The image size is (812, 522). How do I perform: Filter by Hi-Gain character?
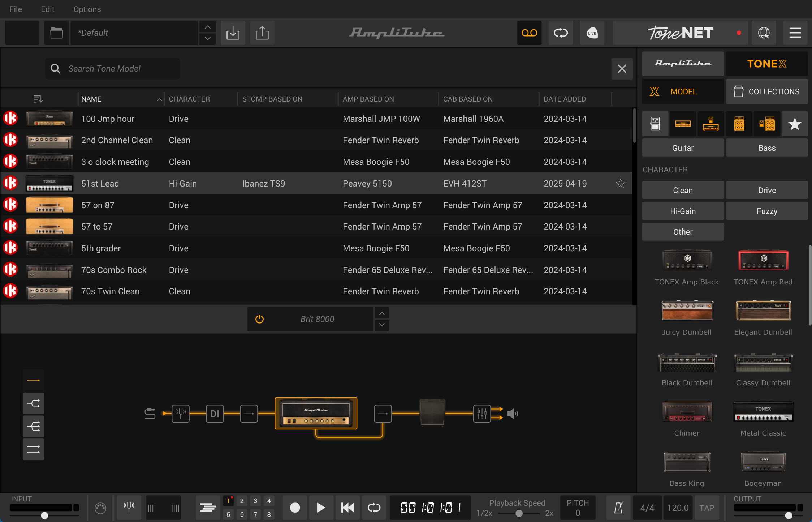(682, 211)
